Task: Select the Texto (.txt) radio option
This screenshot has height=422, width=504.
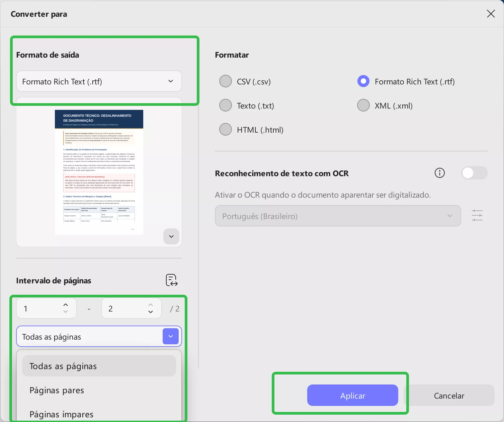Action: pos(226,105)
